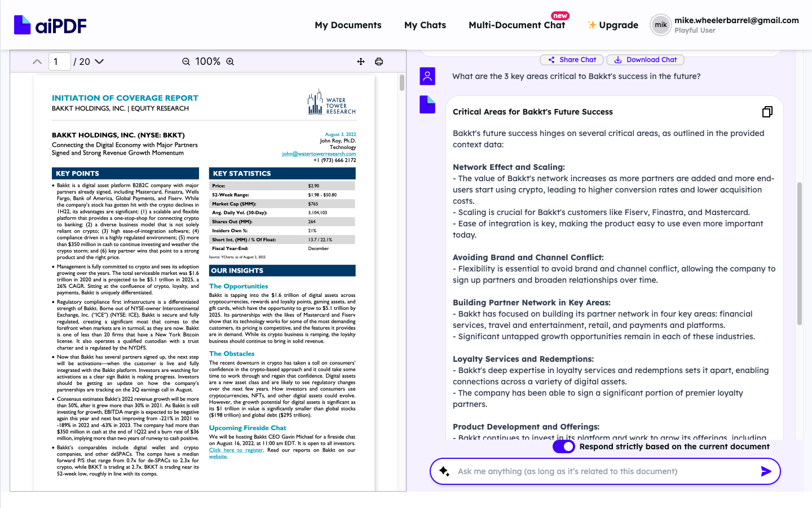
Task: Zoom out of the PDF document
Action: click(186, 62)
